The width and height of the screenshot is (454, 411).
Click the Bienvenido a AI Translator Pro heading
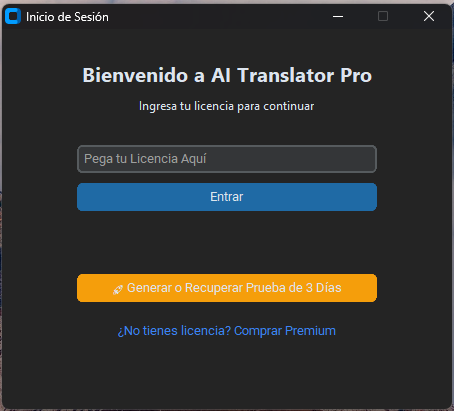tap(227, 75)
